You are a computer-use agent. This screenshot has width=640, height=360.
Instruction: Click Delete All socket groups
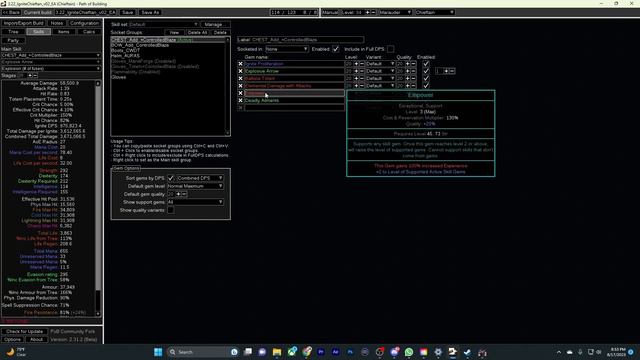click(198, 32)
